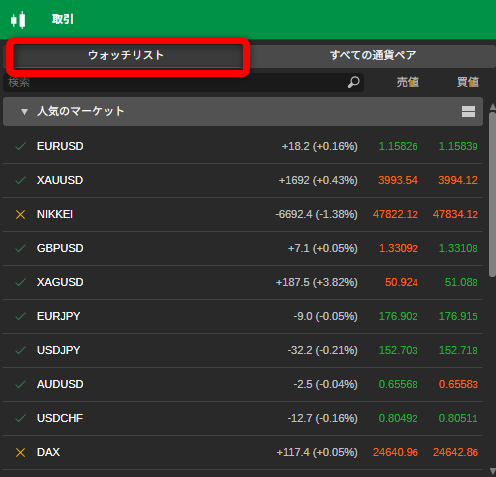The height and width of the screenshot is (477, 496).
Task: Toggle the checkmark for EURJPY
Action: (21, 316)
